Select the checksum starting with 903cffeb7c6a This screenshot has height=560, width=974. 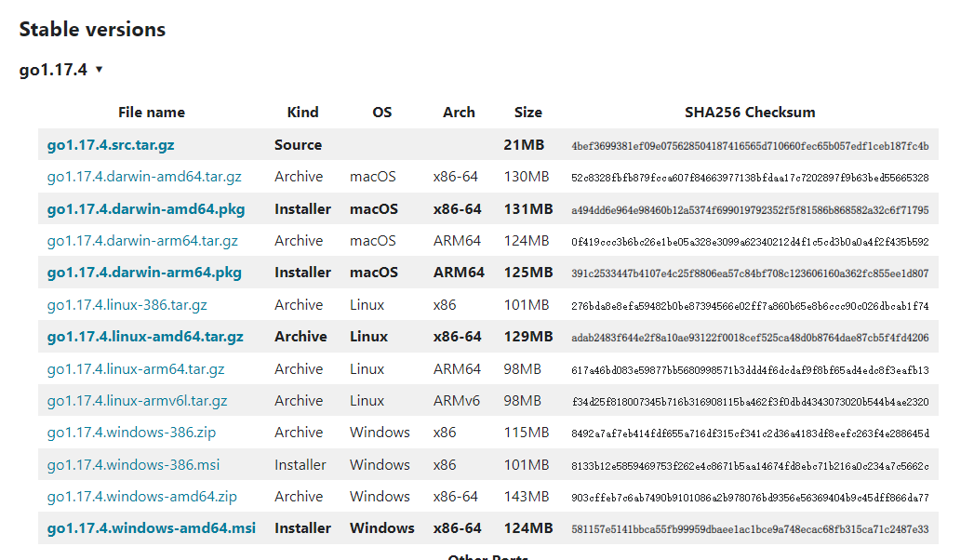(x=750, y=498)
